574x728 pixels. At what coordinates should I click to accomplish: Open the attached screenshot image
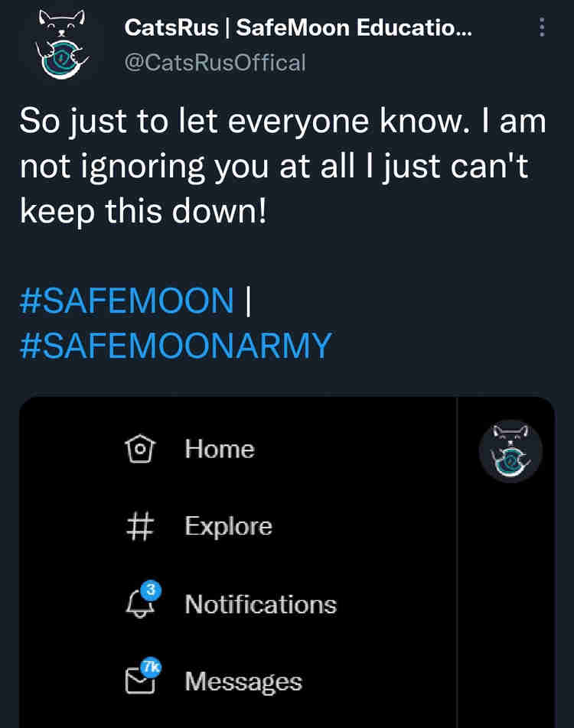pos(306,566)
